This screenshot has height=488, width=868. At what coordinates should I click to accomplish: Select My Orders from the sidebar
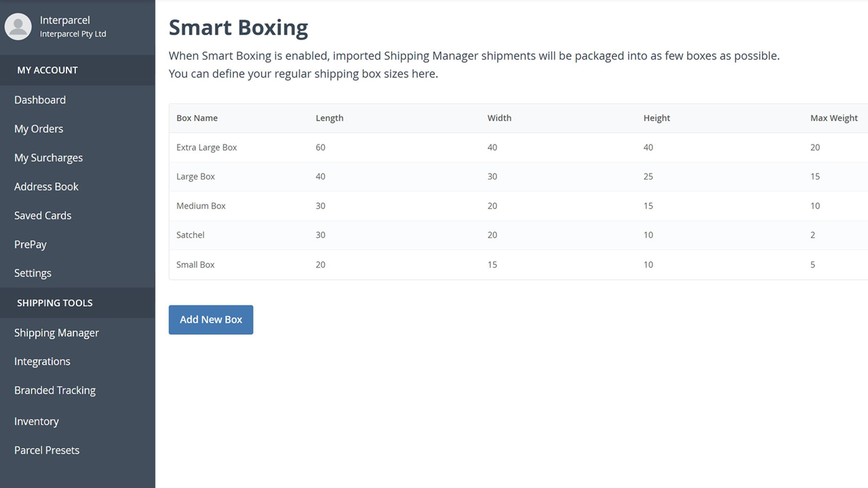(x=37, y=128)
